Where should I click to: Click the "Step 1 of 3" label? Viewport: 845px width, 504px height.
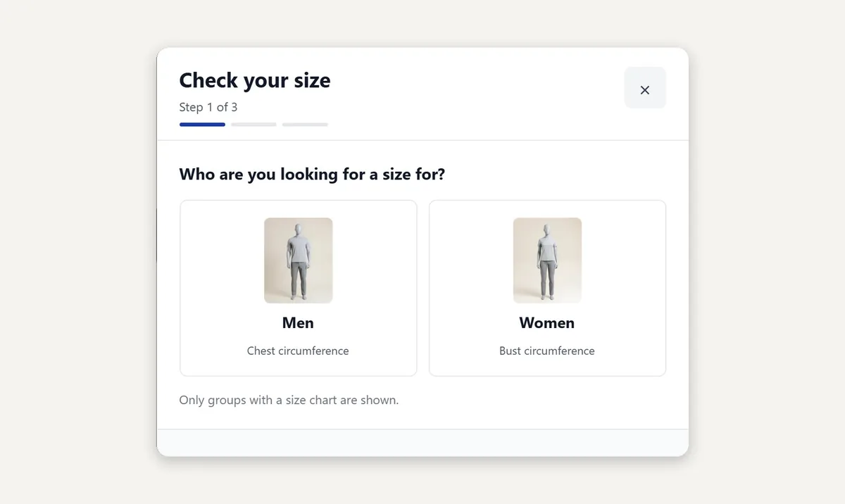(208, 107)
